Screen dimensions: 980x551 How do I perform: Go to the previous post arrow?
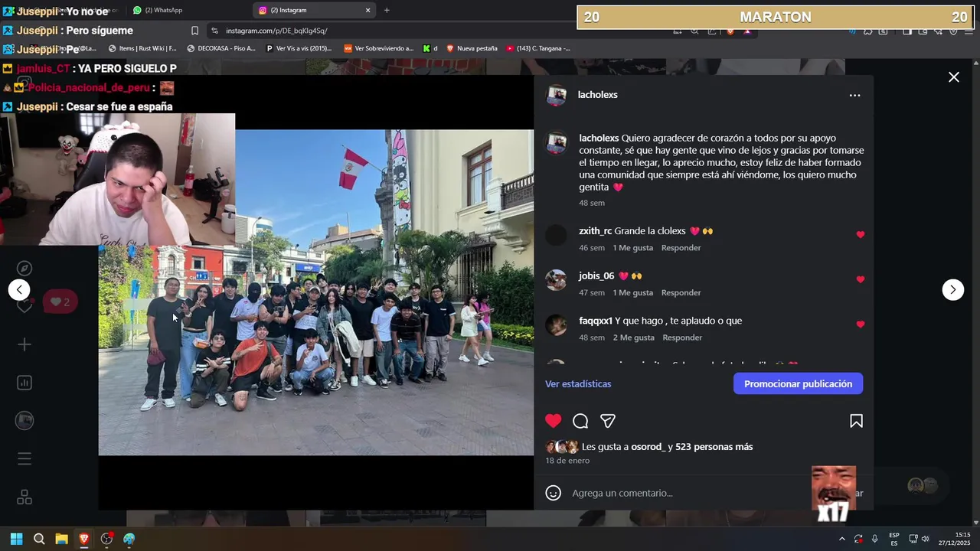tap(19, 289)
